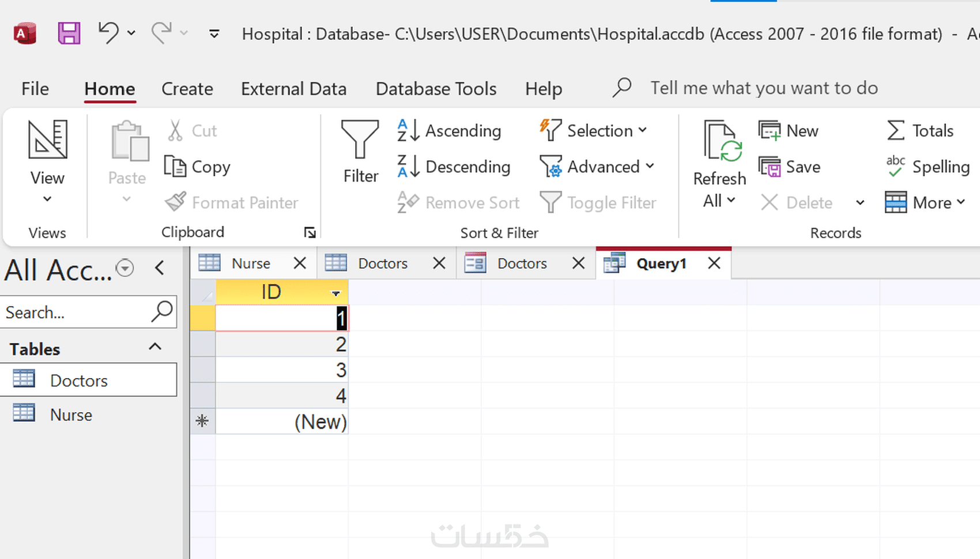Open the ID column dropdown arrow
This screenshot has height=559, width=980.
coord(336,293)
